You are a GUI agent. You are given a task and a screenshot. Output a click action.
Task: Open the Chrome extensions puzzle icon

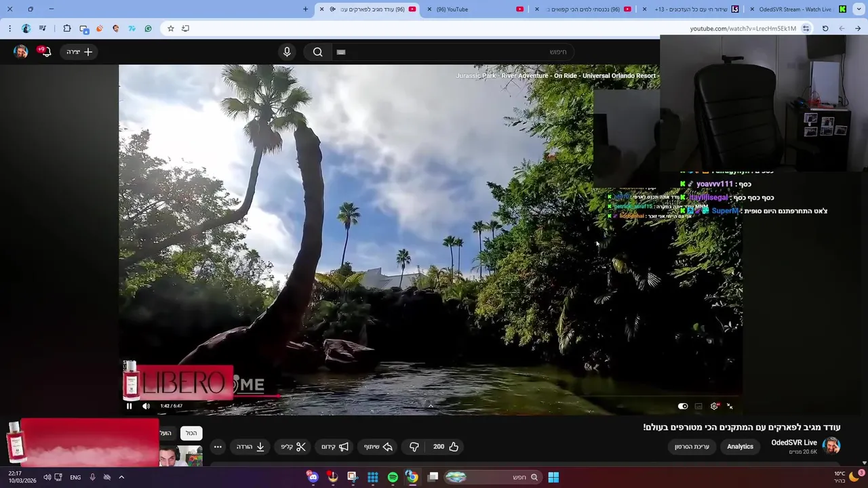pyautogui.click(x=67, y=28)
